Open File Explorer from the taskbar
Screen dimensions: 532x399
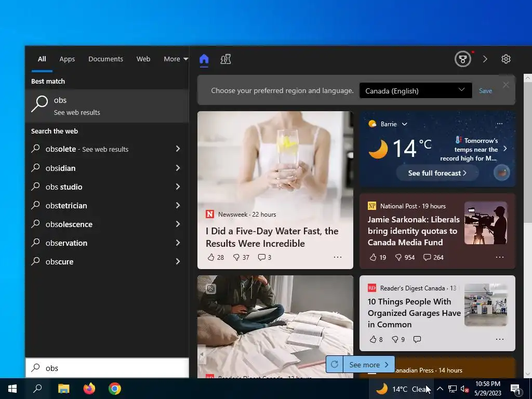63,389
